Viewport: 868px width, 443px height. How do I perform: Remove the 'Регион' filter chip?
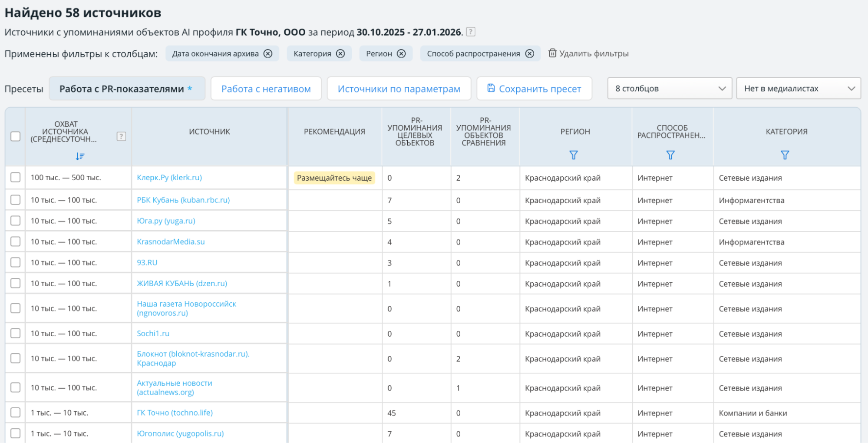click(x=401, y=53)
